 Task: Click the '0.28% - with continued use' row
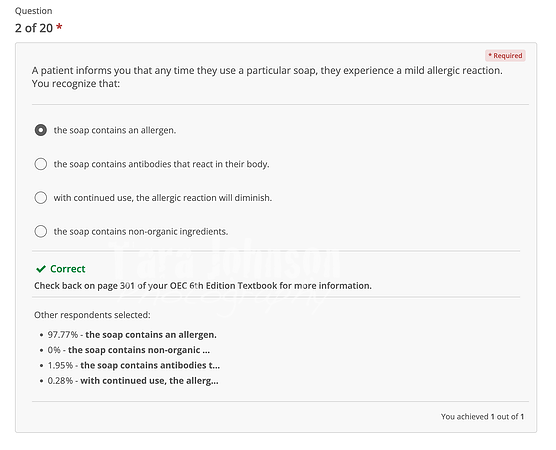pyautogui.click(x=133, y=380)
